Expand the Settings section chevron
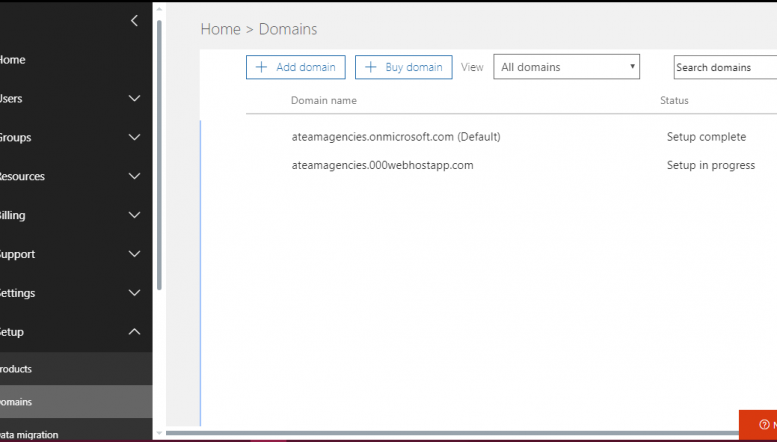The width and height of the screenshot is (777, 442). coord(134,293)
